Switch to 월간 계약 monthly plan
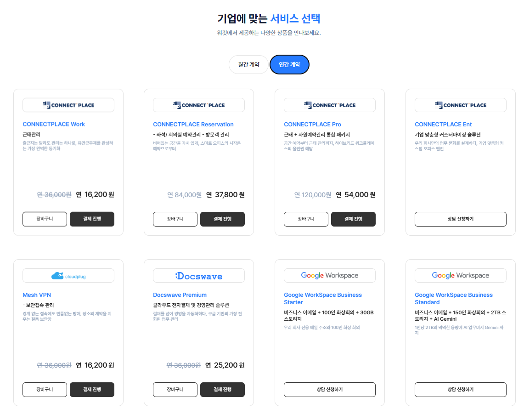Viewport: 524px width, 420px height. coord(248,64)
